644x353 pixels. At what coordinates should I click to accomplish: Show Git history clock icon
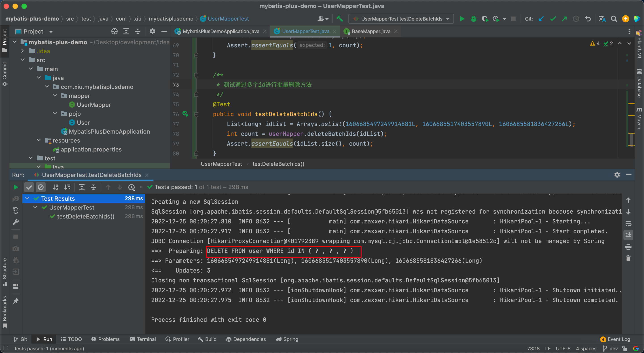tap(576, 19)
